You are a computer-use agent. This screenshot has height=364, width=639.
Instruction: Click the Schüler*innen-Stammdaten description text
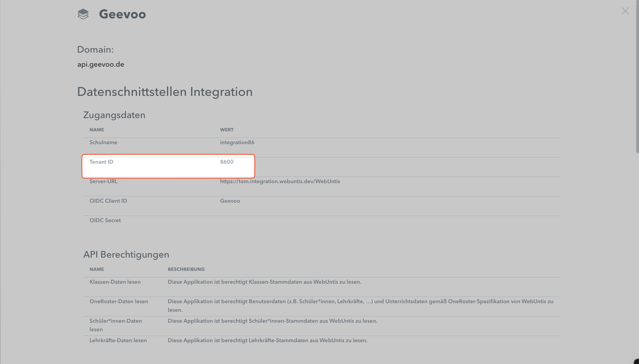pos(273,321)
